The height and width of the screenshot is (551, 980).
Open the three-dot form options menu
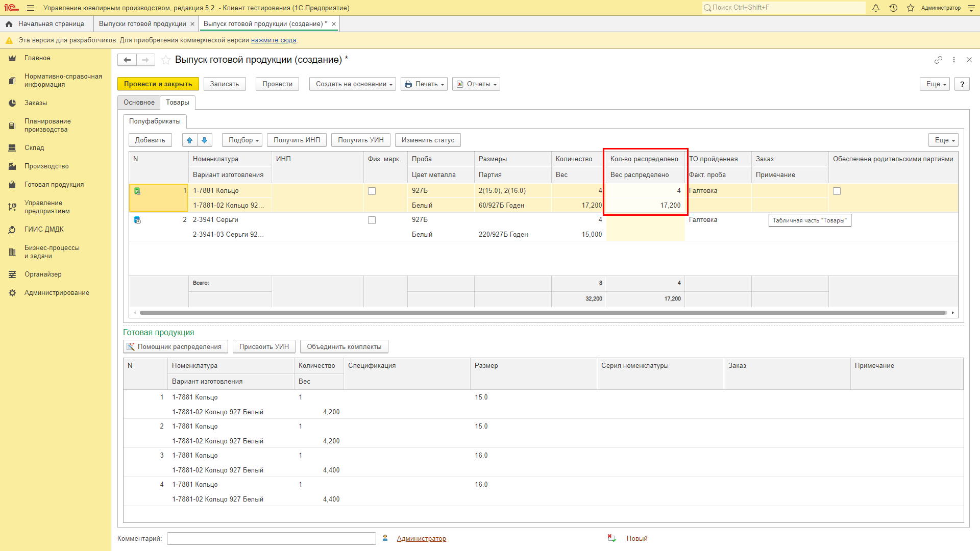954,60
